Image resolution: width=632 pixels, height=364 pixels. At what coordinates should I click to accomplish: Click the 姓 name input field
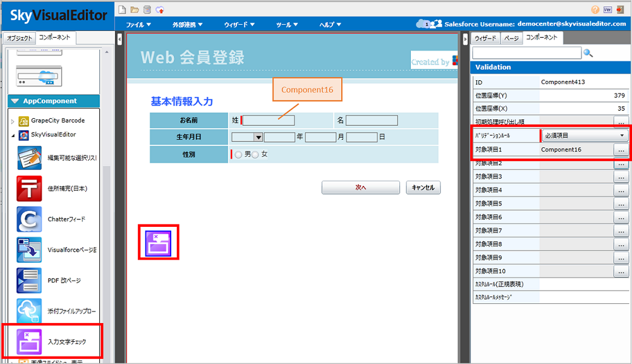269,120
